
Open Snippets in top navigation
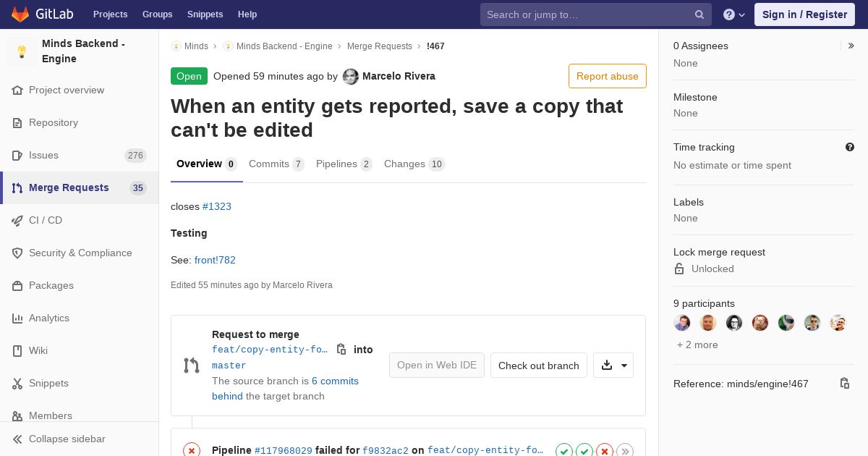[x=205, y=14]
